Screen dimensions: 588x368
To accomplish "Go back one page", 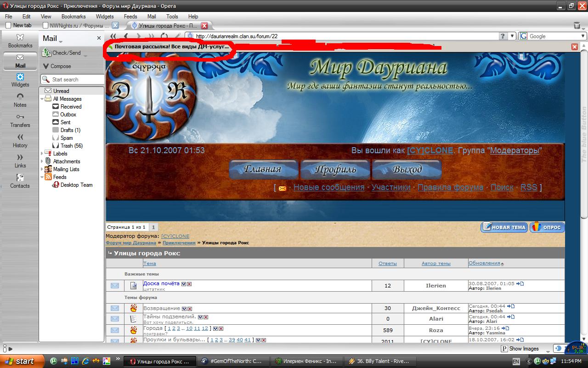I will click(x=126, y=36).
